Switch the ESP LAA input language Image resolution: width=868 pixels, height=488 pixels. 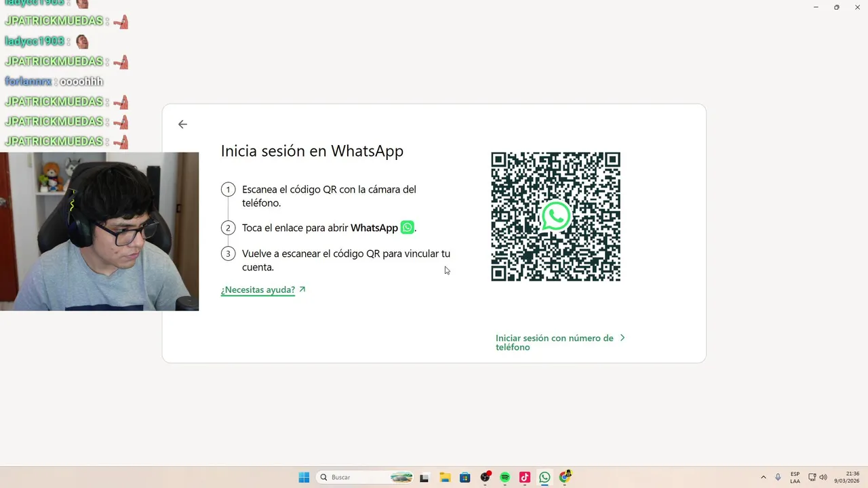[795, 477]
